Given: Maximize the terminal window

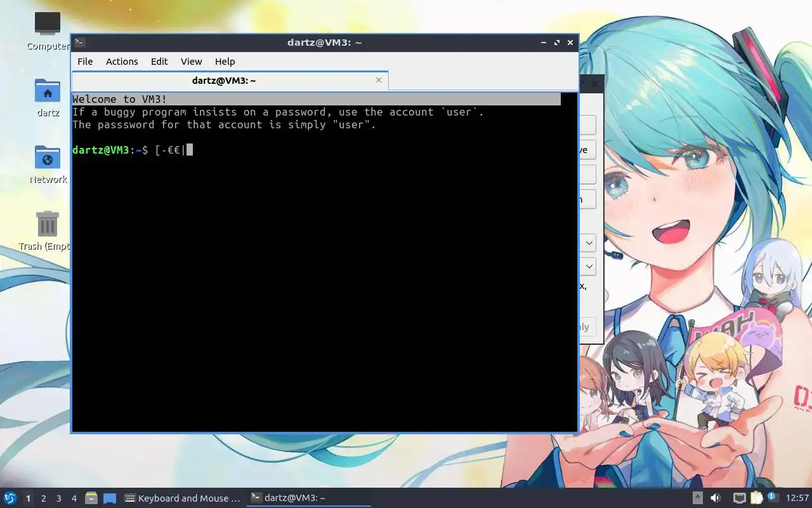Looking at the screenshot, I should [557, 43].
